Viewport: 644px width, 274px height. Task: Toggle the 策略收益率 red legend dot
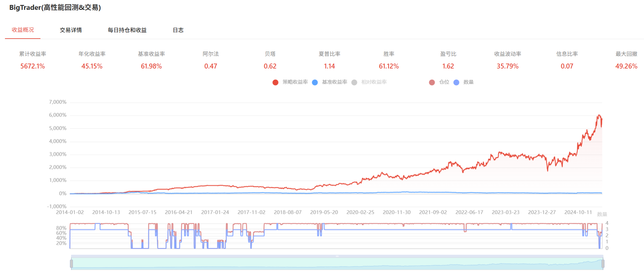click(x=275, y=82)
